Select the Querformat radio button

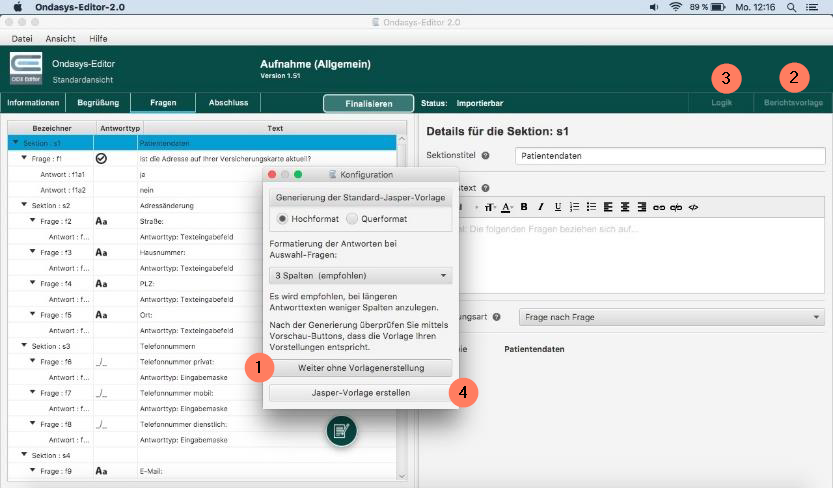coord(352,219)
